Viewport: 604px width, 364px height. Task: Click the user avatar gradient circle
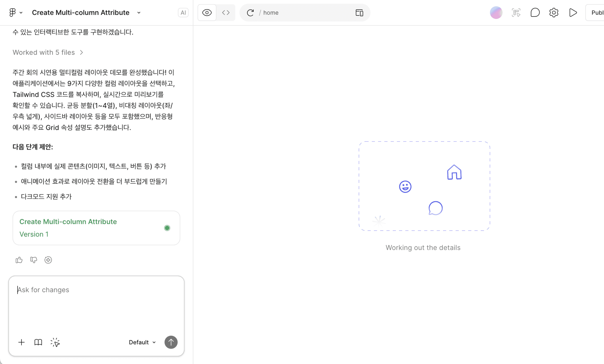tap(496, 13)
